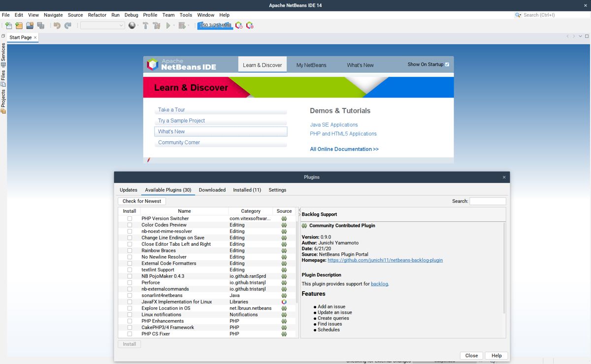Click All Online Documentation link
This screenshot has height=364, width=591.
[x=344, y=149]
